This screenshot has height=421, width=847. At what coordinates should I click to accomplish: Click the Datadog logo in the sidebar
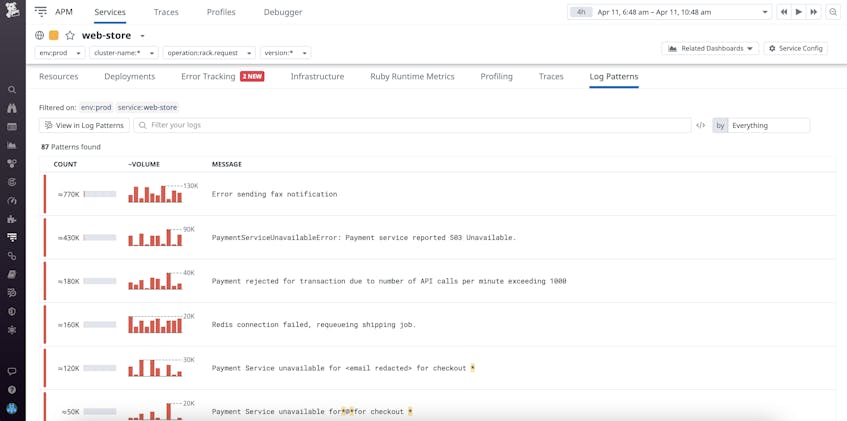12,10
